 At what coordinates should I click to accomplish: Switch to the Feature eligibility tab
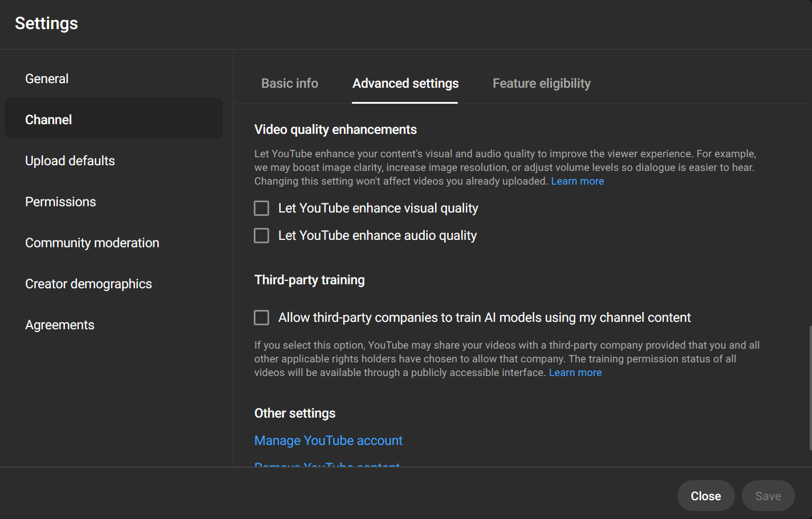pos(541,83)
